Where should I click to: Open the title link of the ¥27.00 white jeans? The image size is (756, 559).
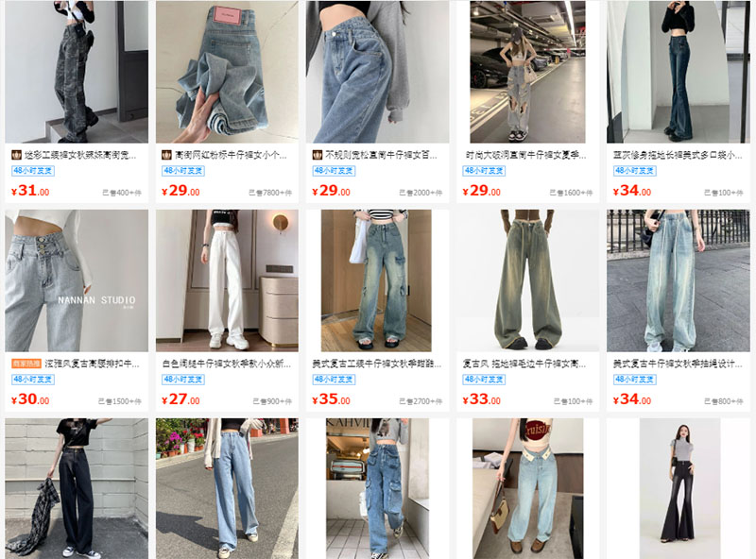click(x=227, y=364)
